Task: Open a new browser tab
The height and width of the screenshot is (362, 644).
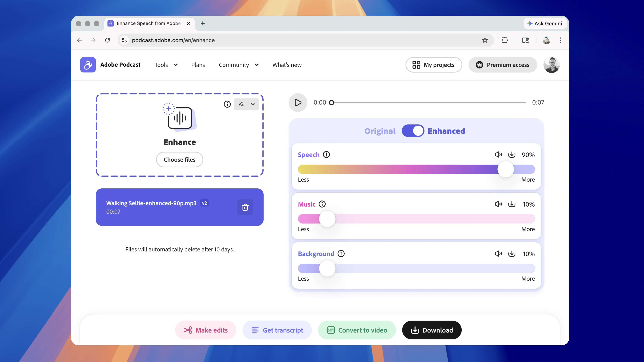Action: (202, 23)
